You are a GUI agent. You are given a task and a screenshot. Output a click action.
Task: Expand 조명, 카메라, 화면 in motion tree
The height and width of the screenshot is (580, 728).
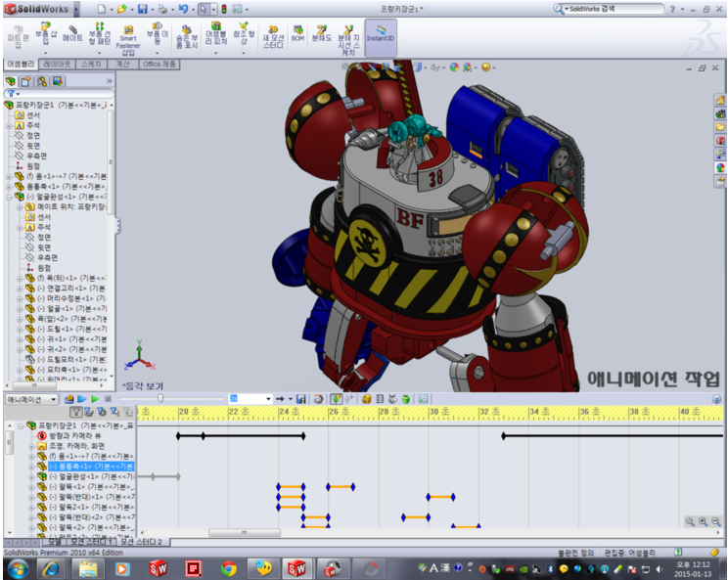pyautogui.click(x=31, y=446)
